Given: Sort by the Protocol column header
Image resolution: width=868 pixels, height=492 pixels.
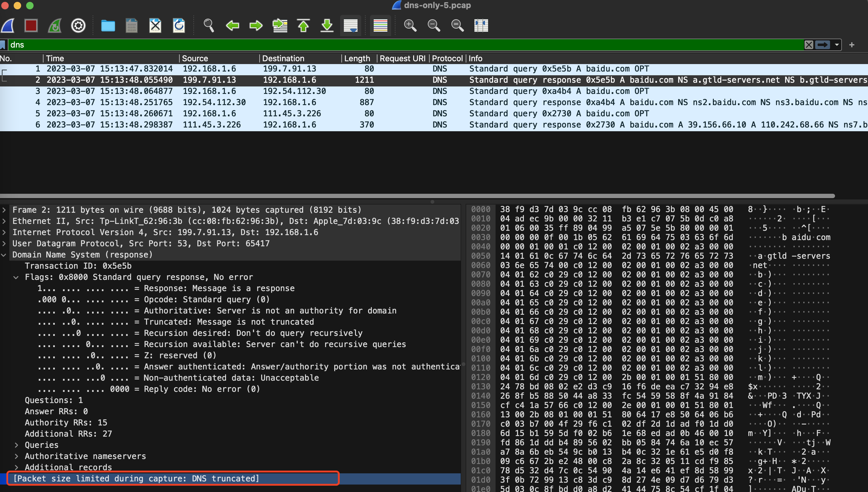Looking at the screenshot, I should [x=447, y=58].
